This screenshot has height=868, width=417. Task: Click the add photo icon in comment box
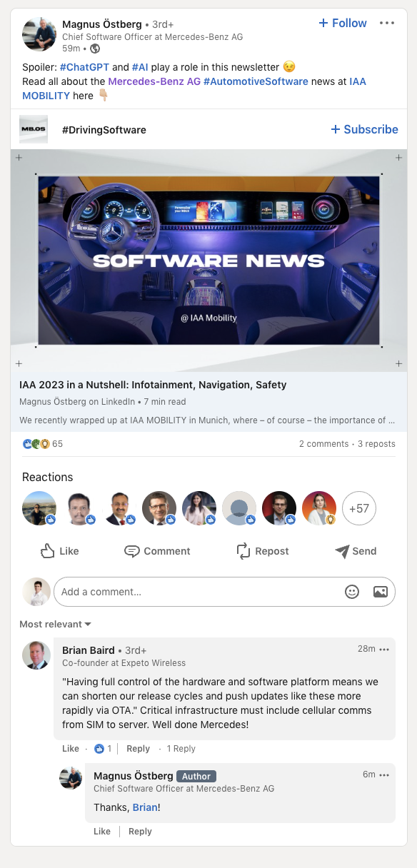pyautogui.click(x=381, y=592)
